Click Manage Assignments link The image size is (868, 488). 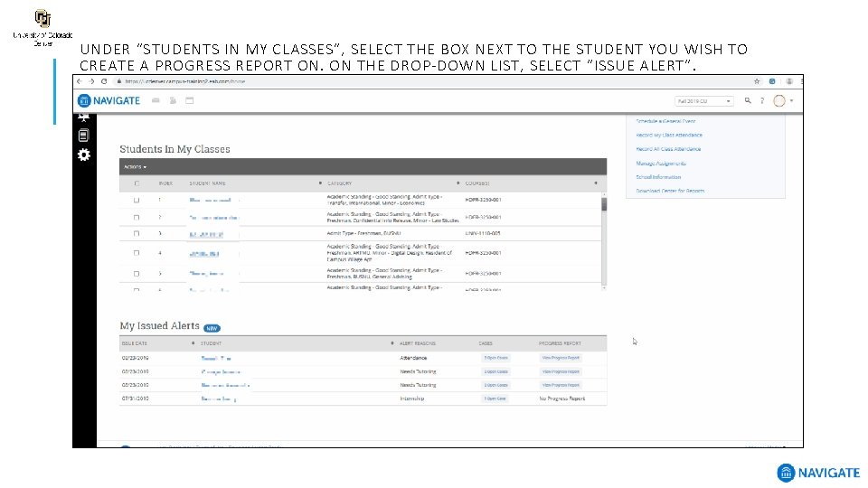(x=660, y=164)
